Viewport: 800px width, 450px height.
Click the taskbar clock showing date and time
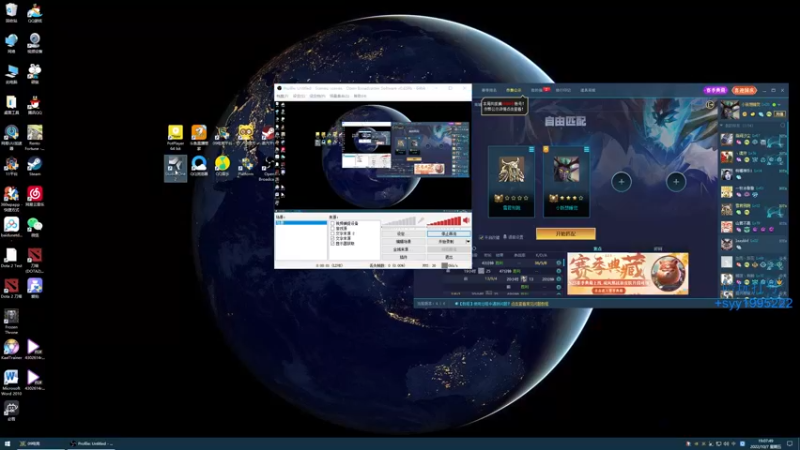765,444
